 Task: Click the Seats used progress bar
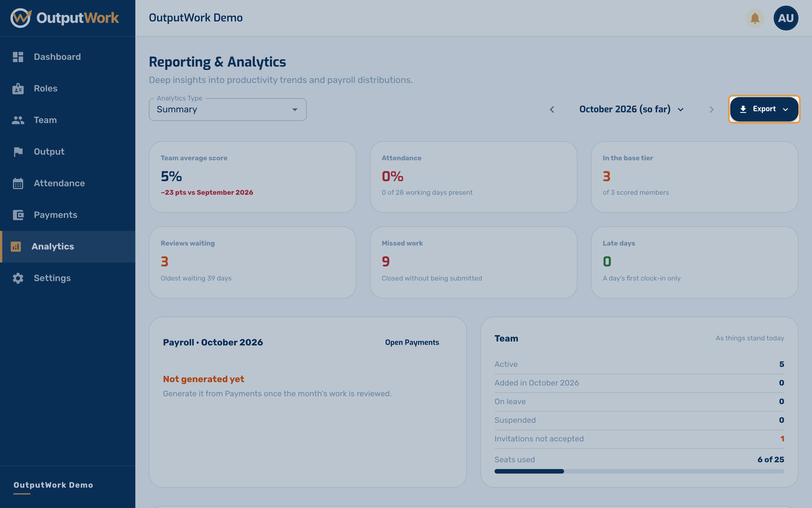point(639,471)
